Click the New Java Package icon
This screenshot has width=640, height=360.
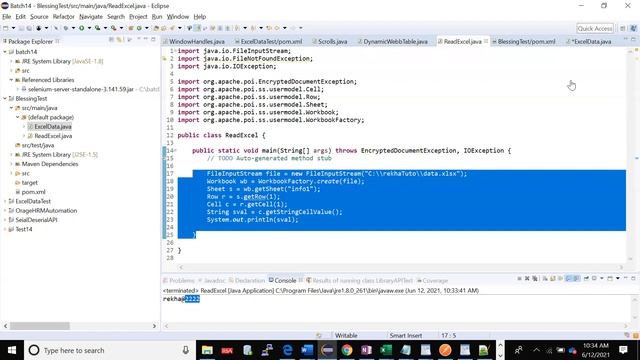(x=131, y=28)
